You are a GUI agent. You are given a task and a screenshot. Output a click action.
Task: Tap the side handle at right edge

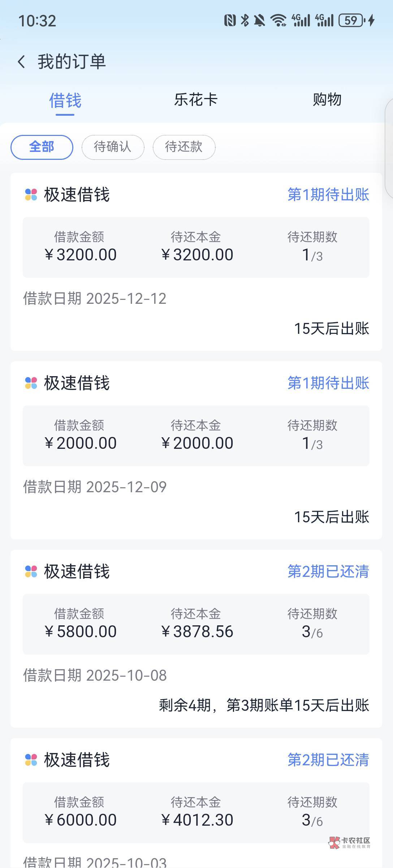[389, 148]
